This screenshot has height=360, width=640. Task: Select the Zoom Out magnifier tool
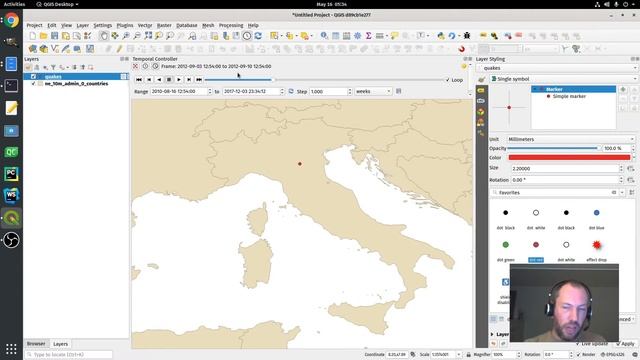(137, 36)
